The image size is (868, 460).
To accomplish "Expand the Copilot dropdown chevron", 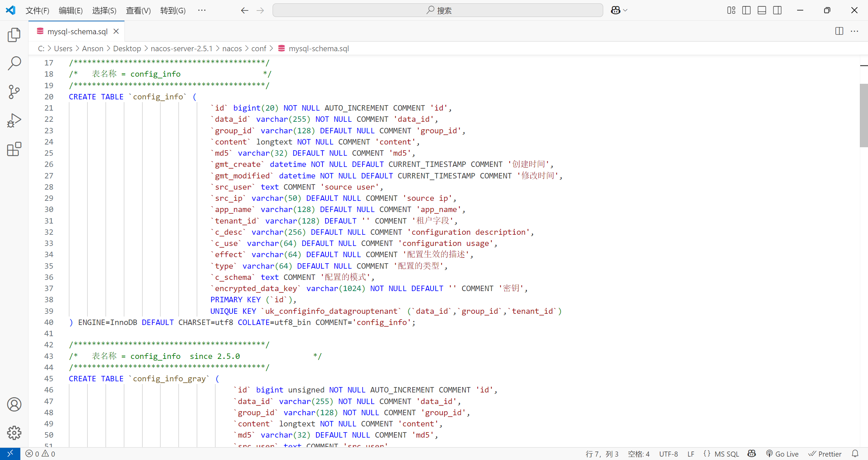I will (x=626, y=10).
